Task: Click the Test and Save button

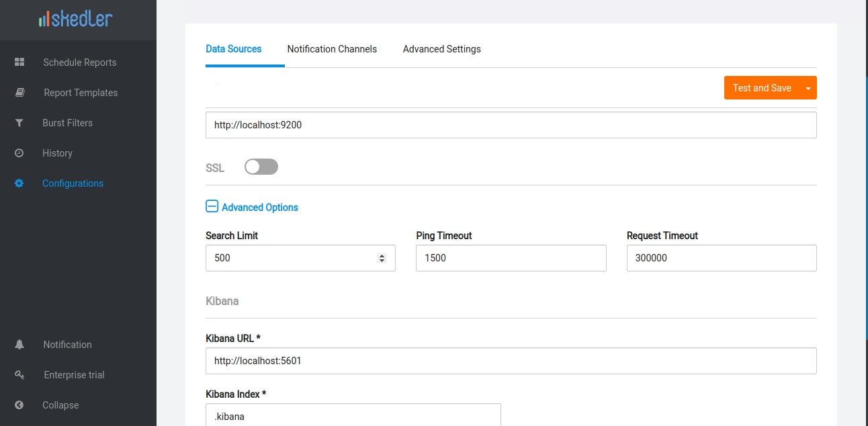Action: pyautogui.click(x=762, y=88)
